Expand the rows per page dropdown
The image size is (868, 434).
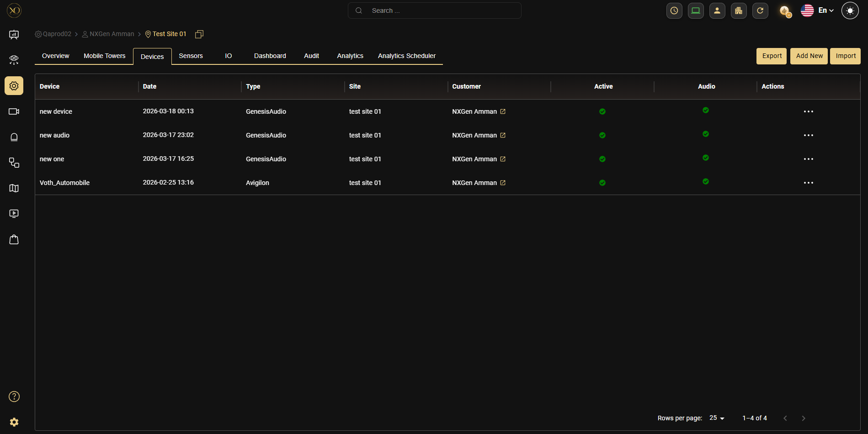point(717,418)
